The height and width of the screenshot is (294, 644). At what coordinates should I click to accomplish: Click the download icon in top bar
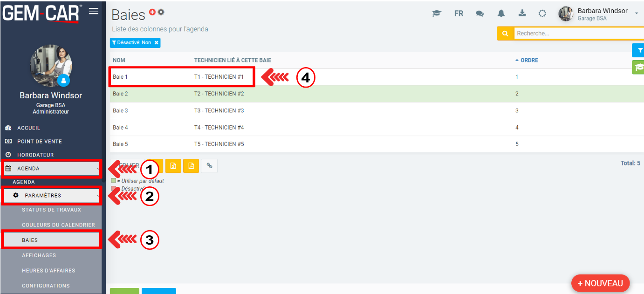point(522,14)
